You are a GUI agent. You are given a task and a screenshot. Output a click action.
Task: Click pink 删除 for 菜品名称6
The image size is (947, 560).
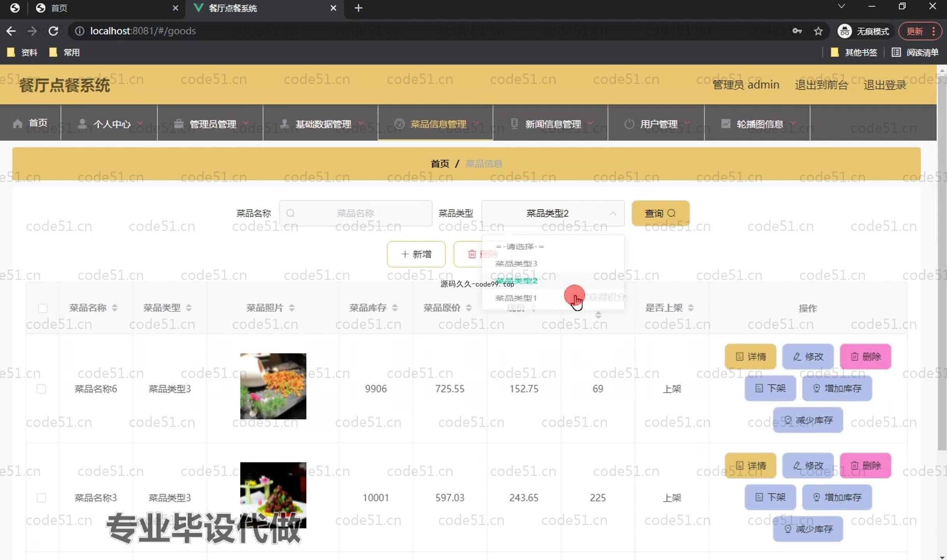pos(866,357)
